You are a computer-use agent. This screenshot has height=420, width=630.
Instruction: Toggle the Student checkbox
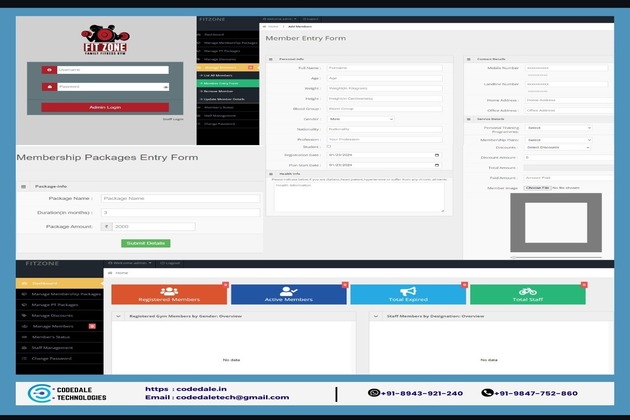pyautogui.click(x=329, y=146)
